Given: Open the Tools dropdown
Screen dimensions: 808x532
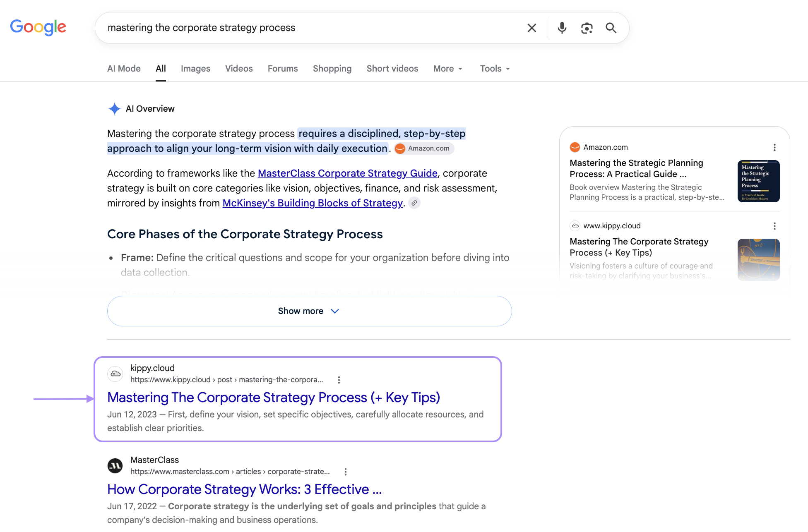Looking at the screenshot, I should pos(495,69).
